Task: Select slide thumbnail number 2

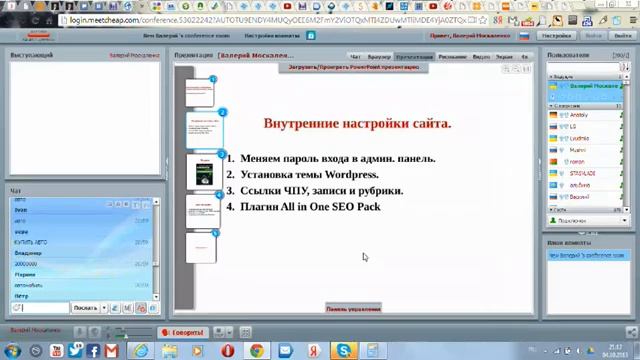Action: point(204,130)
